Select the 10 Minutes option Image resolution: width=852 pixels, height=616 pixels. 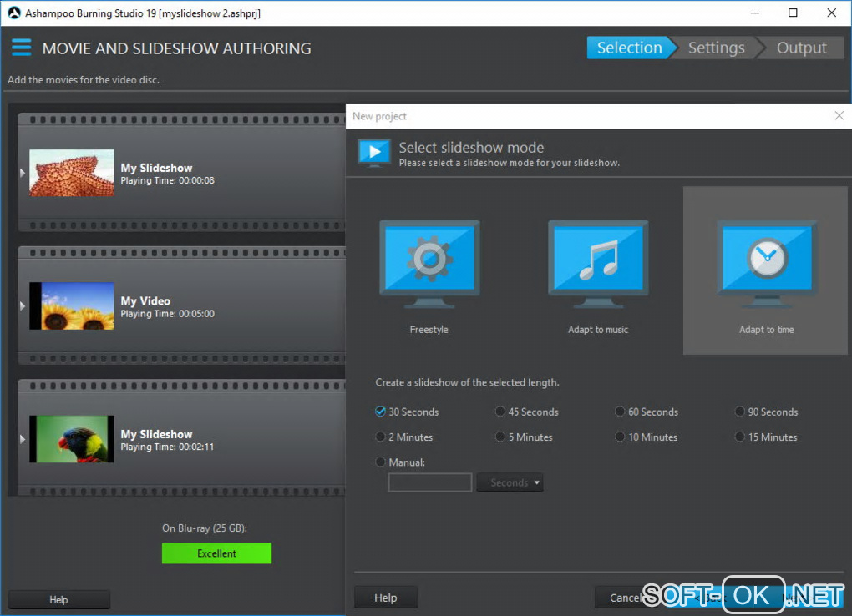click(646, 437)
